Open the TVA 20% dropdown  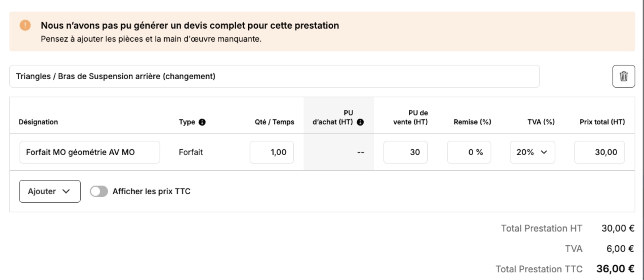[532, 152]
